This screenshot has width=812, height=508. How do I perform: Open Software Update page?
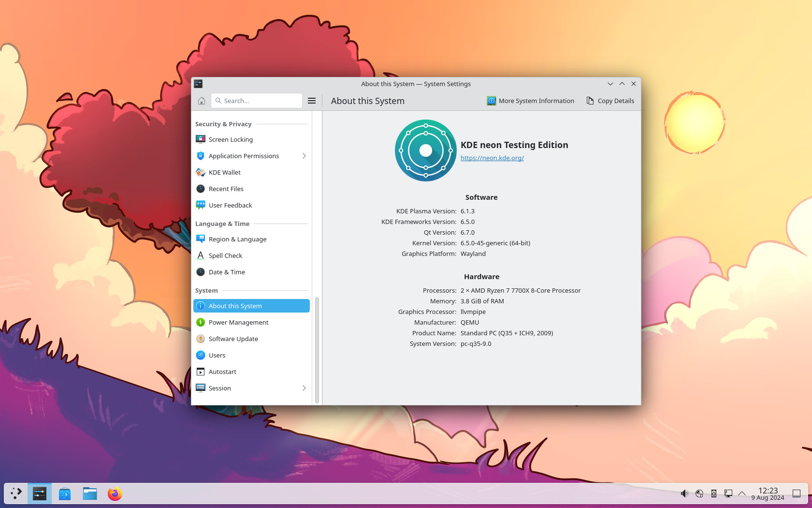[251, 339]
